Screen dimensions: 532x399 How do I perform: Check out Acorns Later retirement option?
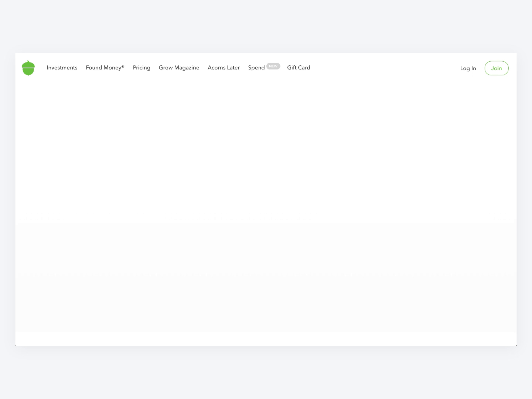[224, 68]
